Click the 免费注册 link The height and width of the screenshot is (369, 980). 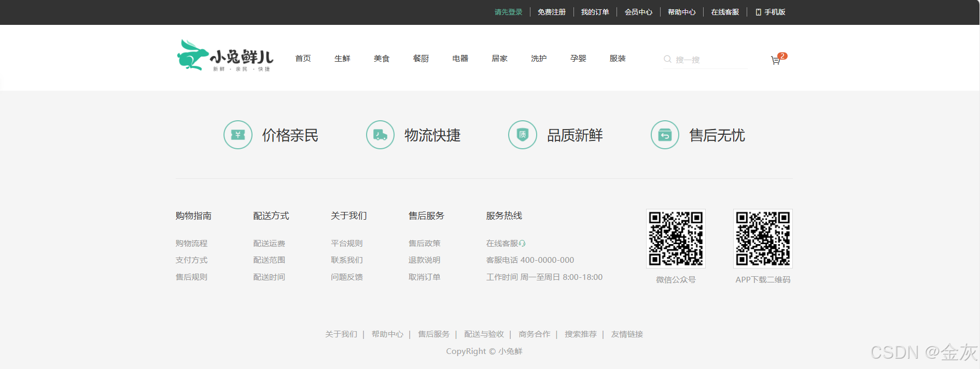pyautogui.click(x=552, y=12)
